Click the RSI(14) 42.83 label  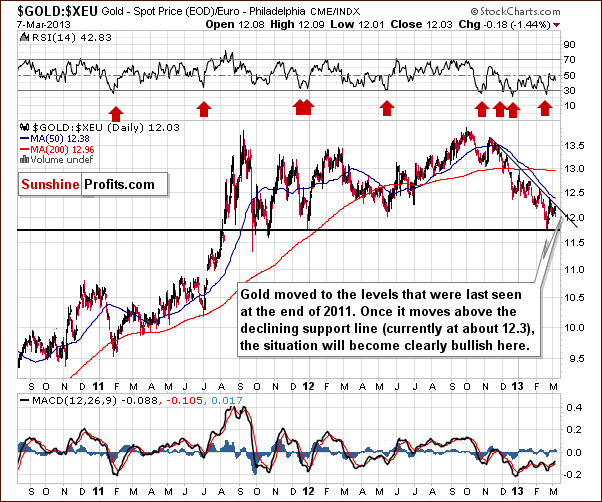coord(72,38)
